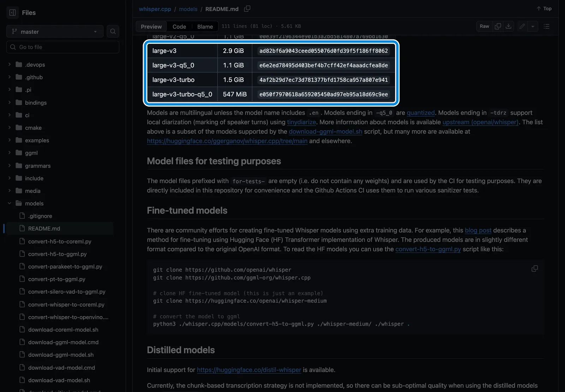Expand the .devops folder

(x=10, y=65)
